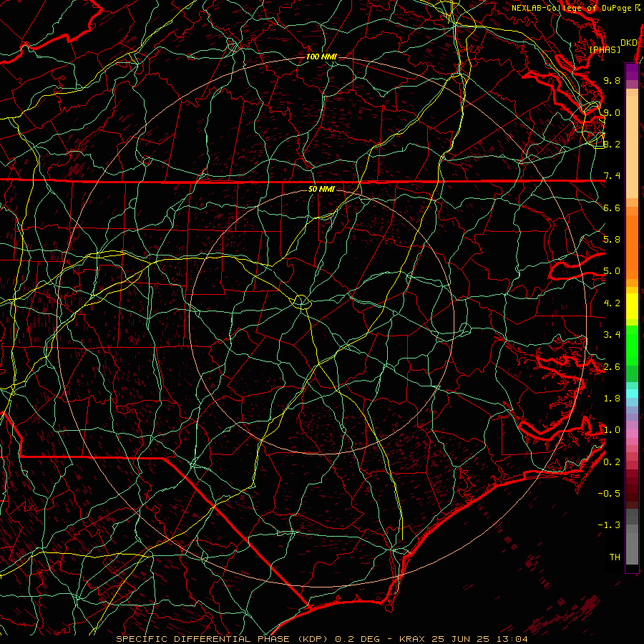Select the 1.8 value on color scale
The width and height of the screenshot is (644, 644).
(612, 399)
